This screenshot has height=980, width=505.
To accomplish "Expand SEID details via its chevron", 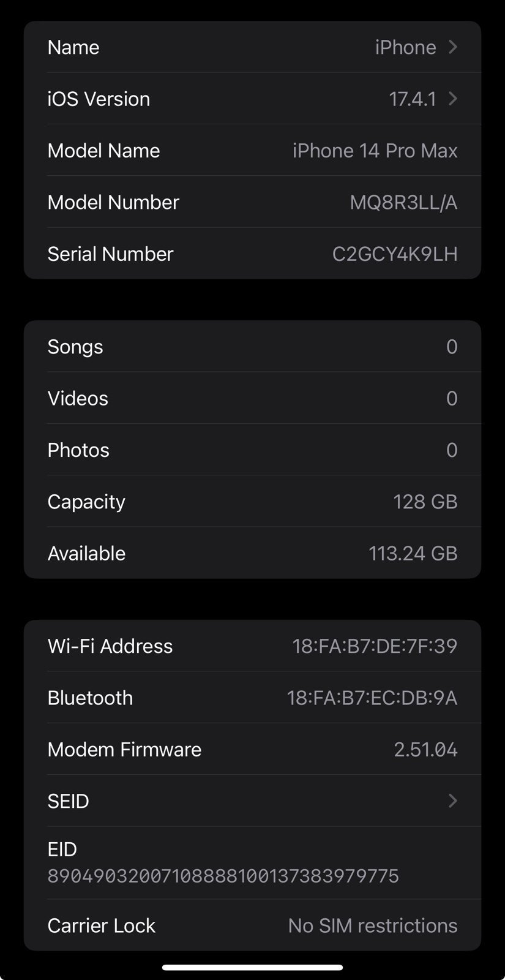I will click(x=452, y=801).
